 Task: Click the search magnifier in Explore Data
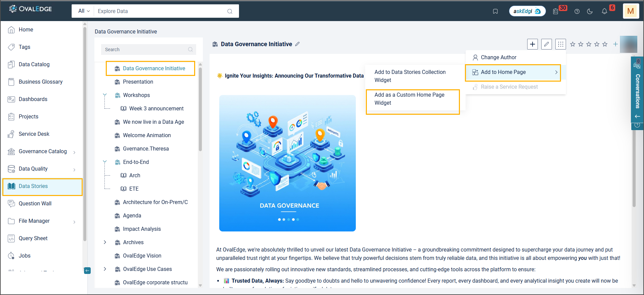(x=230, y=11)
